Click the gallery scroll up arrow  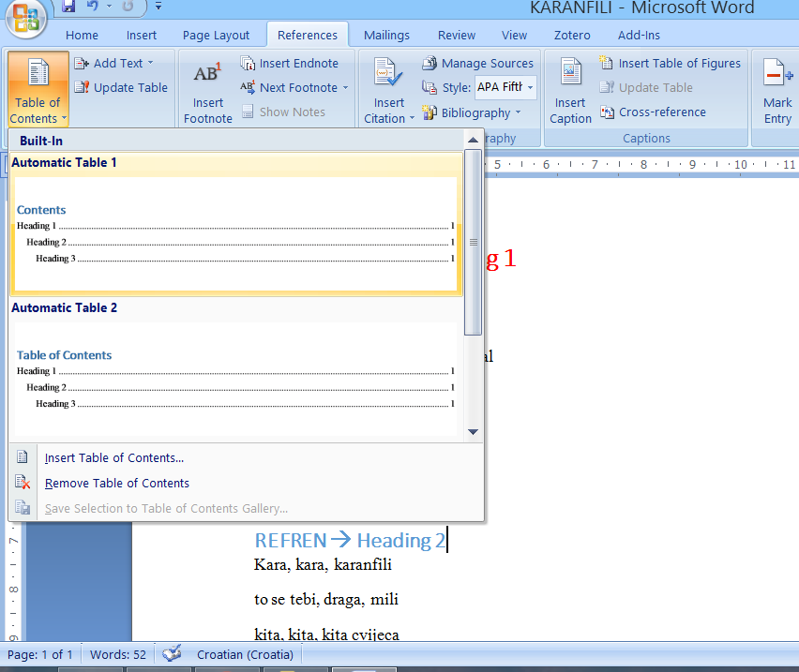473,140
